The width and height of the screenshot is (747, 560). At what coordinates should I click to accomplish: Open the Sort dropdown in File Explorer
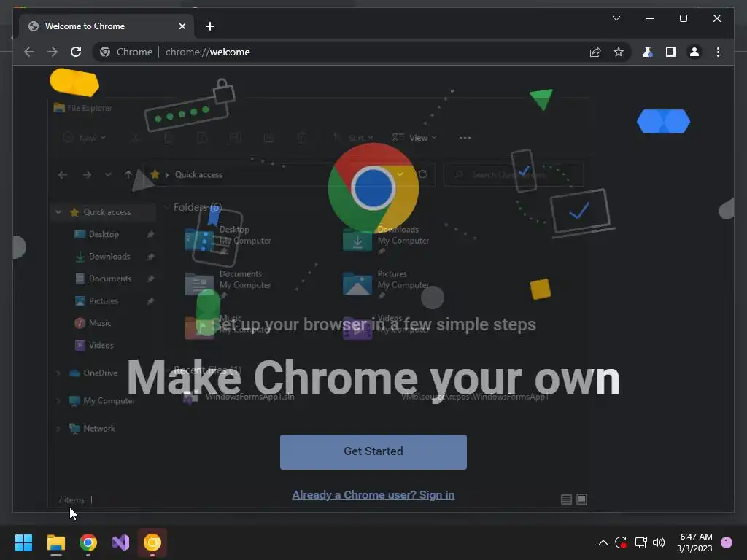click(x=354, y=138)
